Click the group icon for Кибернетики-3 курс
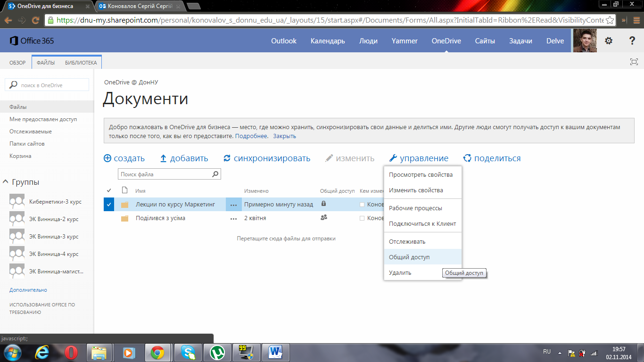 17,202
